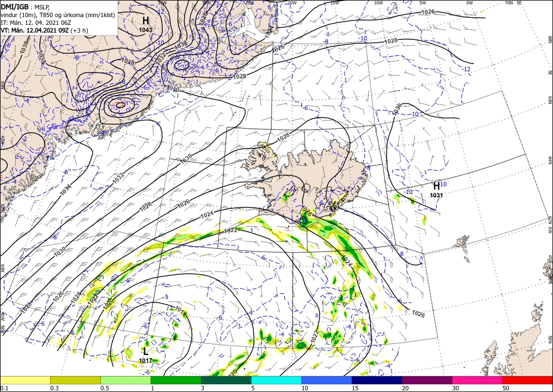Click the purple 20–30 legend swatch
This screenshot has height=392, width=553.
click(x=427, y=380)
